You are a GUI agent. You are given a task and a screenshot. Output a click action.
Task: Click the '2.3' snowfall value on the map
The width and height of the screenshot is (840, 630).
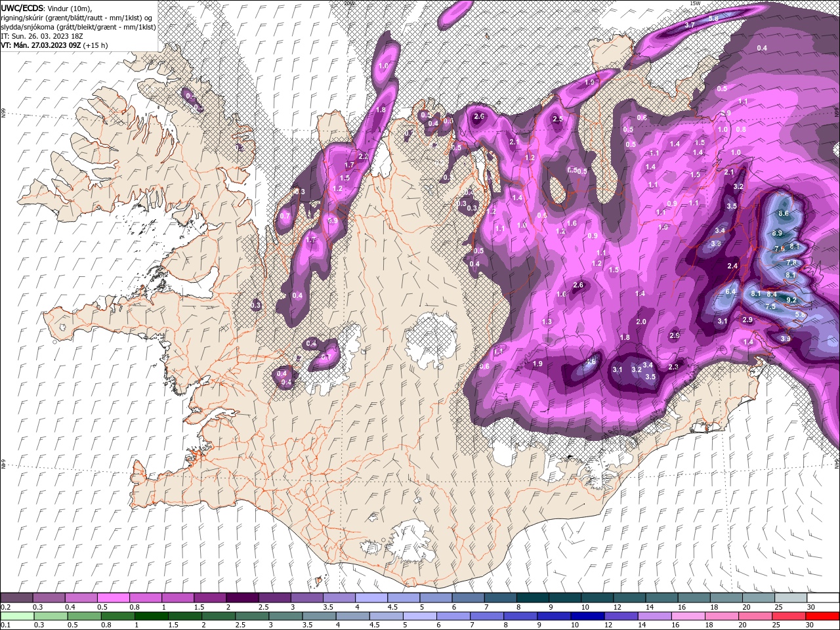[673, 367]
